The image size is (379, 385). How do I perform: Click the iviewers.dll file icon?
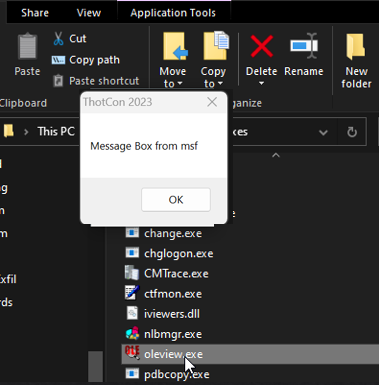click(x=132, y=313)
